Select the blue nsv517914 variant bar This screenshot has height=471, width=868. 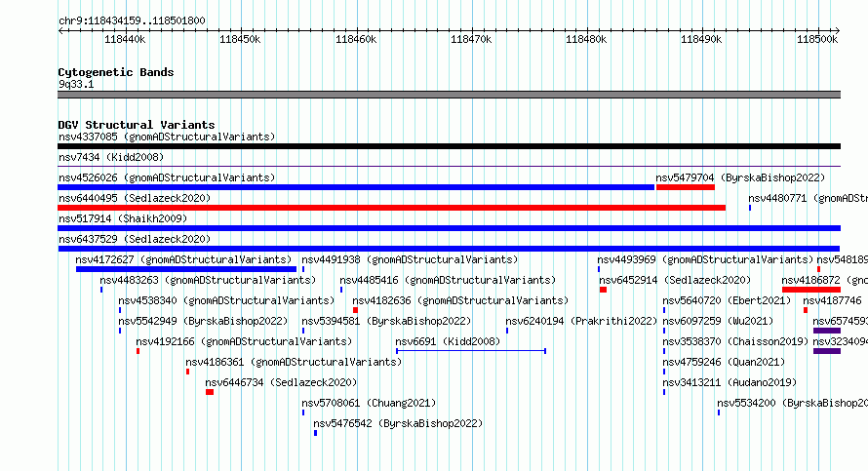click(x=449, y=228)
